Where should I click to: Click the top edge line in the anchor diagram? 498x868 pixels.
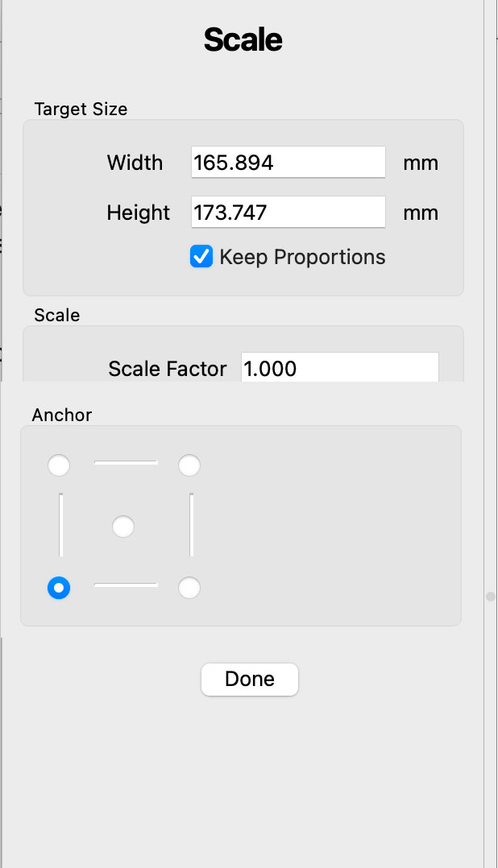point(126,463)
